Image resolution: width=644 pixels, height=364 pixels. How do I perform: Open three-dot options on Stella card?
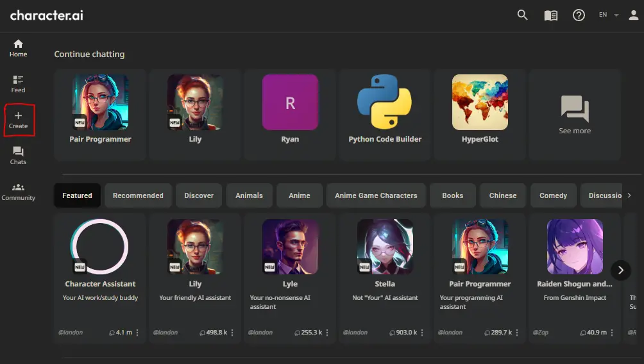tap(422, 333)
